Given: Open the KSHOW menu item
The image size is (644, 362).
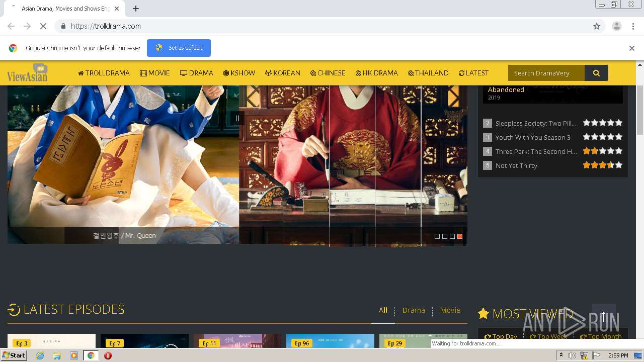Looking at the screenshot, I should 239,73.
